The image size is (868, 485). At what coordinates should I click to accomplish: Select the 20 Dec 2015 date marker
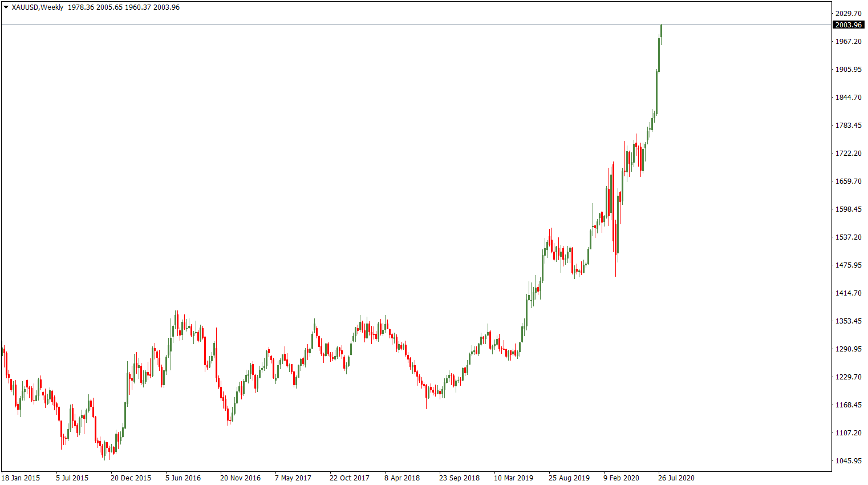coord(131,478)
